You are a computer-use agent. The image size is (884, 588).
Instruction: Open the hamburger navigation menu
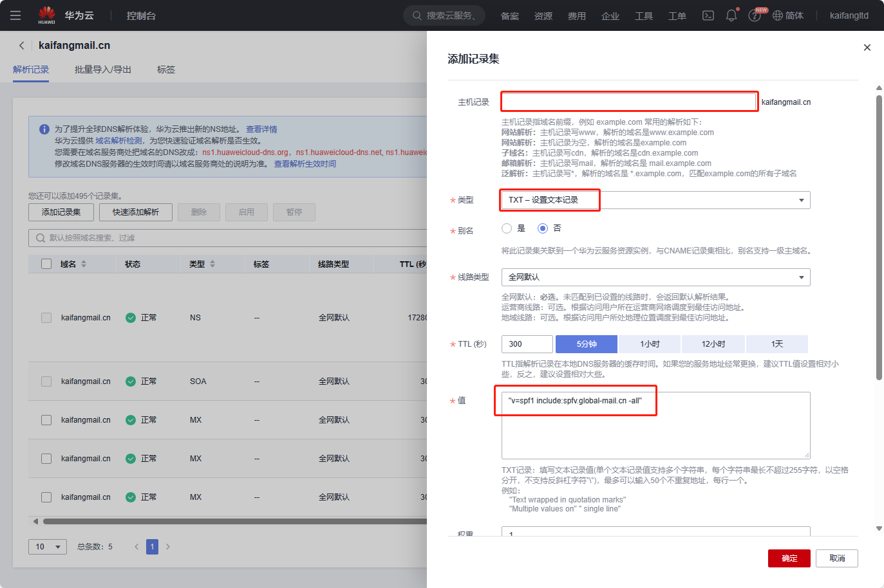point(15,15)
